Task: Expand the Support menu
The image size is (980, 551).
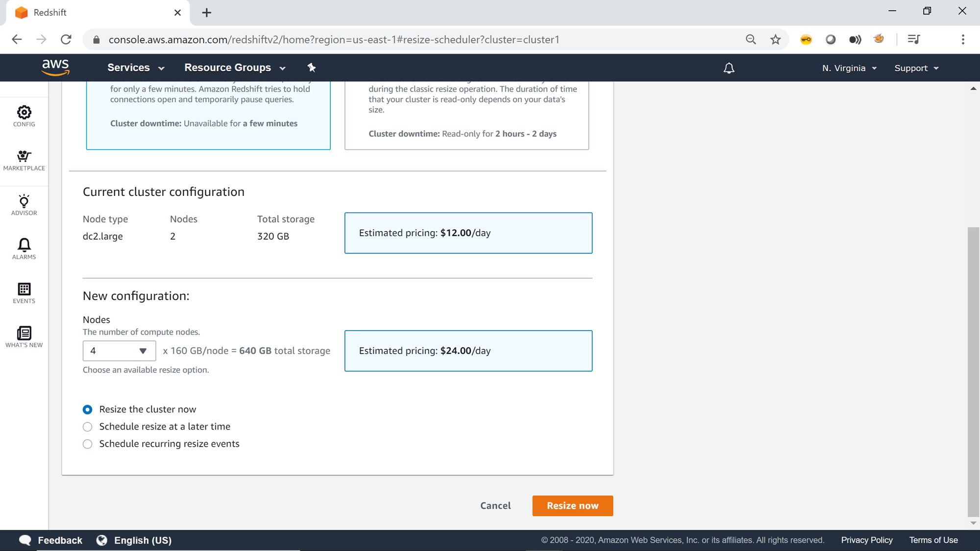Action: click(x=916, y=68)
